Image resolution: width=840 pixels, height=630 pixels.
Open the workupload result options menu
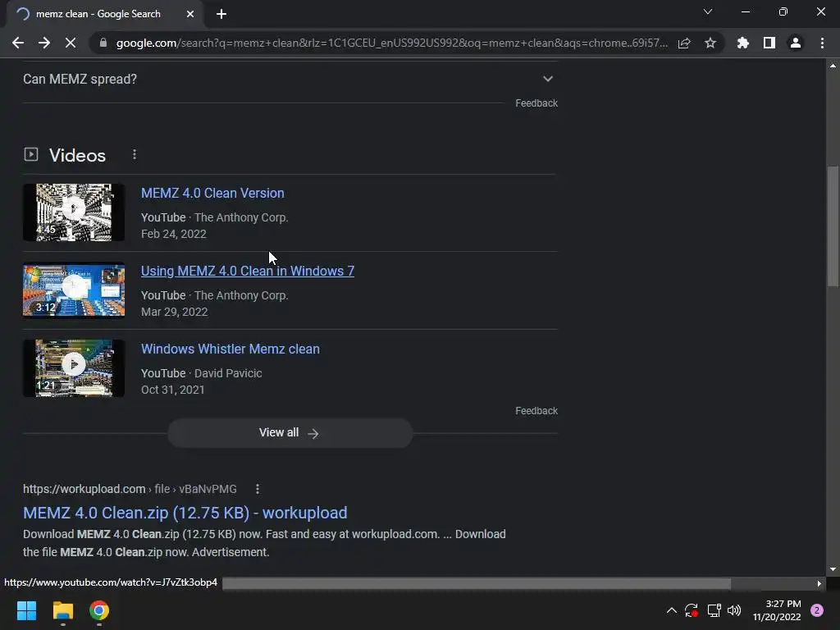258,489
